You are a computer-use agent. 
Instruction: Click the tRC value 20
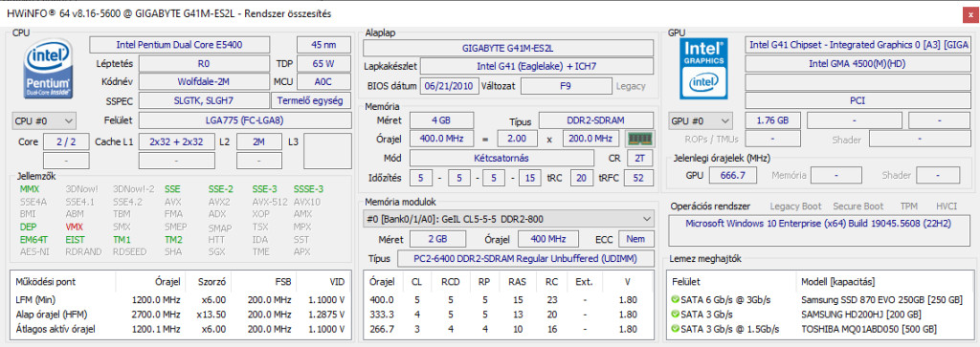click(x=581, y=178)
